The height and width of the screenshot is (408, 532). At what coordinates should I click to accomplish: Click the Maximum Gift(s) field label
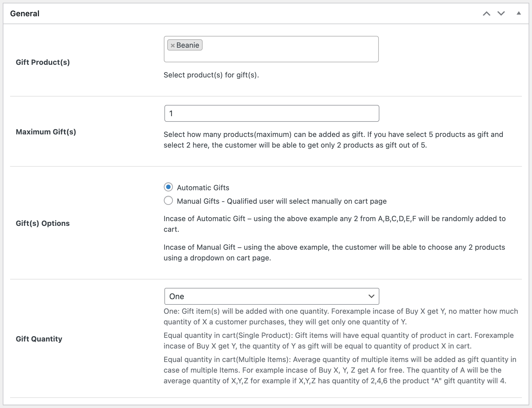point(46,132)
